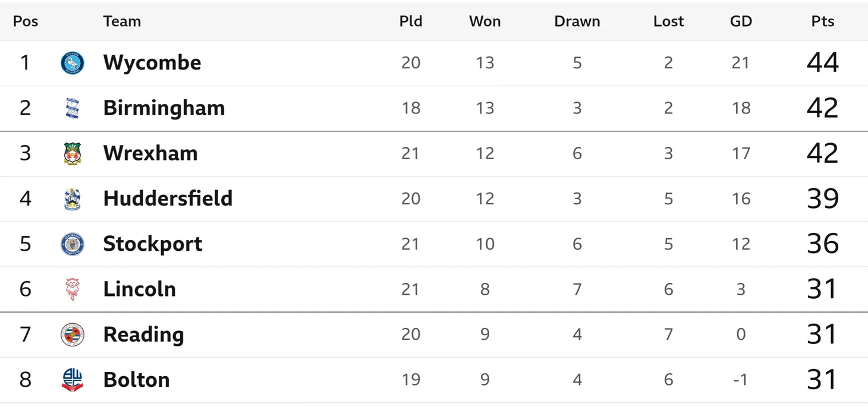The image size is (868, 407).
Task: Select the Wrexham team name
Action: point(150,153)
